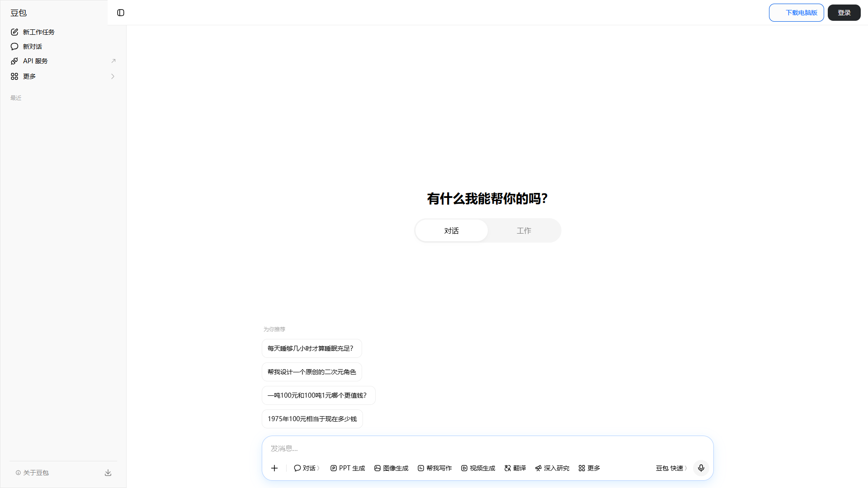Image resolution: width=868 pixels, height=488 pixels.
Task: Click the download icon beside 关于豆包
Action: point(108,473)
